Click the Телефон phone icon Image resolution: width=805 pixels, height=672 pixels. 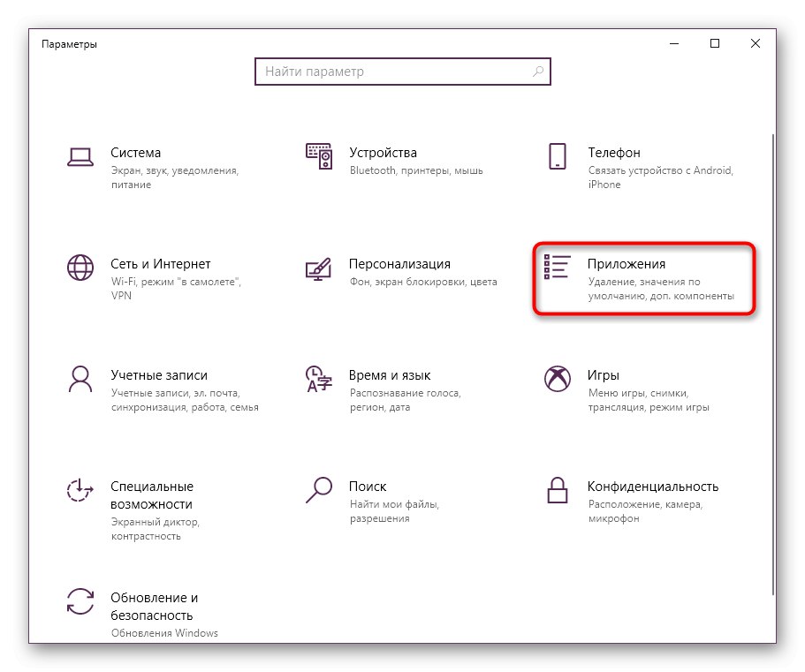tap(557, 156)
